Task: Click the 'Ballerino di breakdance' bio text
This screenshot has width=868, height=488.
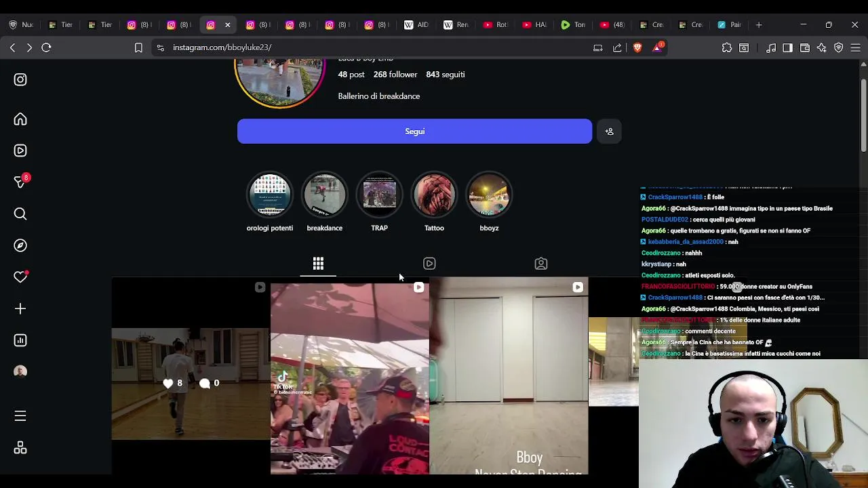Action: (379, 96)
